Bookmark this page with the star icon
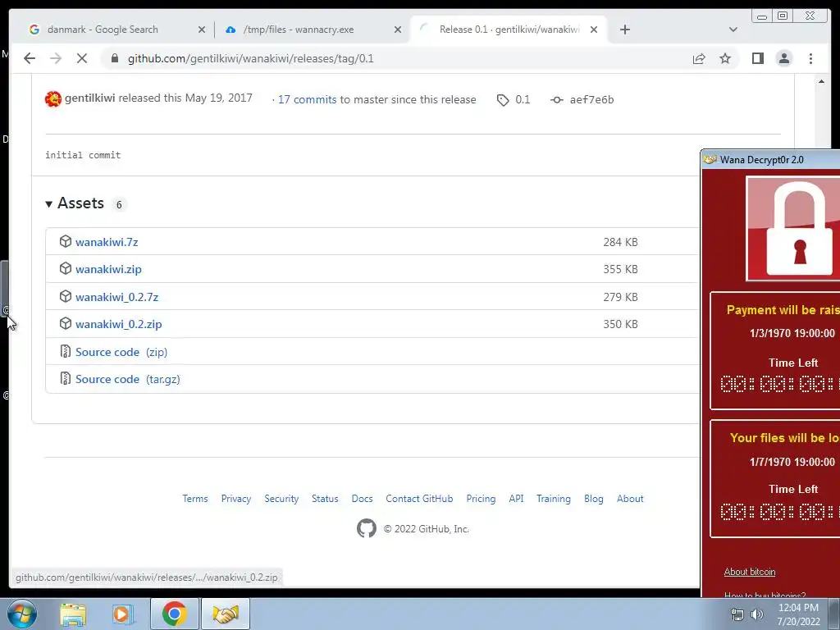The image size is (840, 630). pyautogui.click(x=725, y=58)
